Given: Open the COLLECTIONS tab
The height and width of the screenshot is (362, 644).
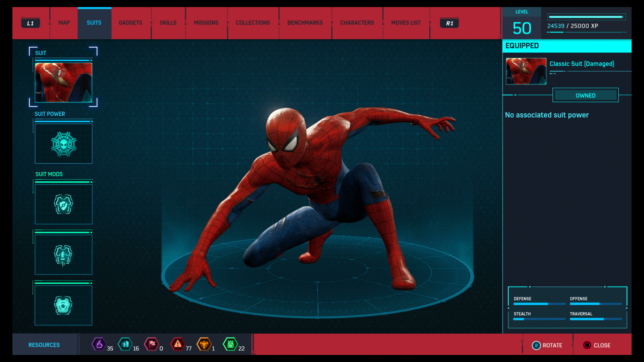Looking at the screenshot, I should coord(253,22).
